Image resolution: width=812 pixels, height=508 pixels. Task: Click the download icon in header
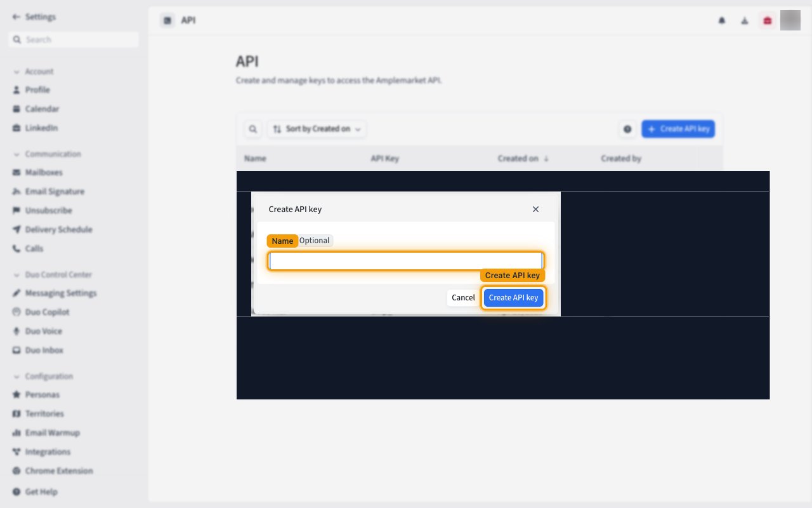745,20
